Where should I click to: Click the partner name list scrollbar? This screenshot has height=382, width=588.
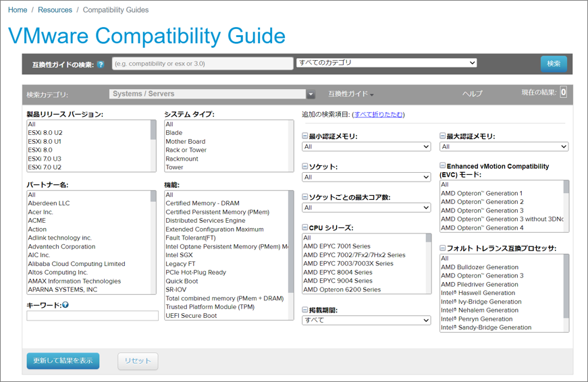tap(153, 242)
